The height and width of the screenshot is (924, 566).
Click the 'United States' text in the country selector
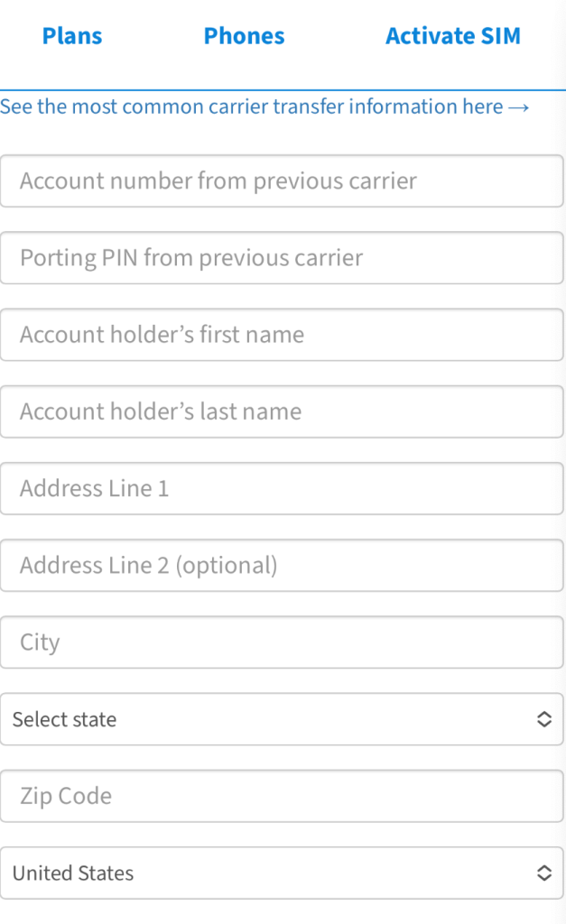click(x=73, y=873)
